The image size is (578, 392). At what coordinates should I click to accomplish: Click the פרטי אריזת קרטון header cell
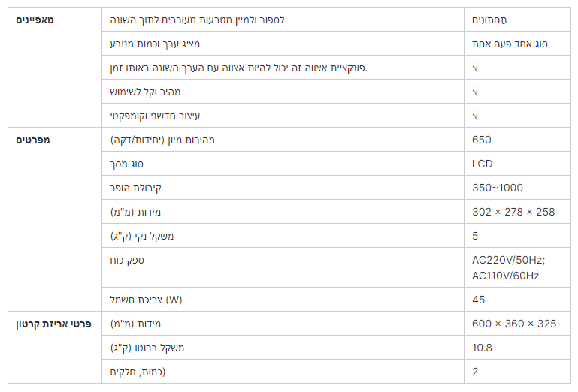(55, 347)
